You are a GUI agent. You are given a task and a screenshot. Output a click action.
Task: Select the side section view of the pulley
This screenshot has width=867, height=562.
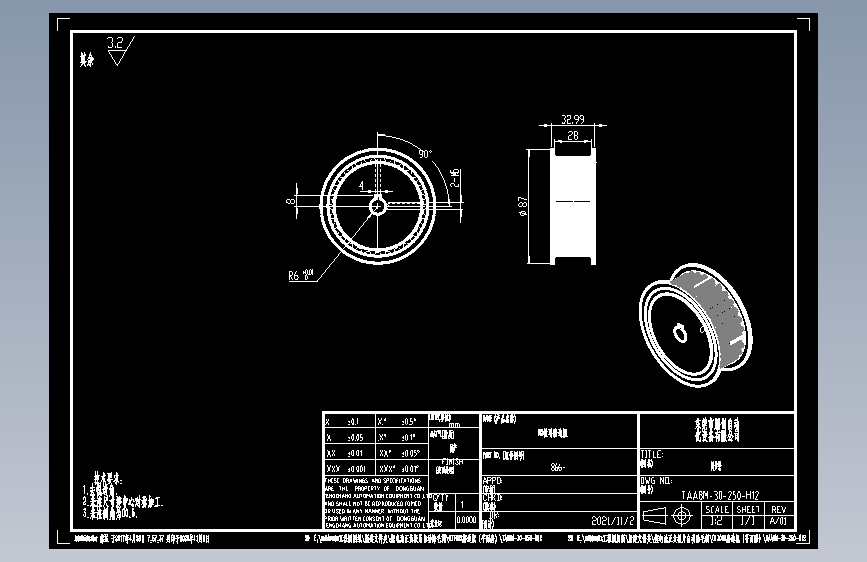coord(574,205)
